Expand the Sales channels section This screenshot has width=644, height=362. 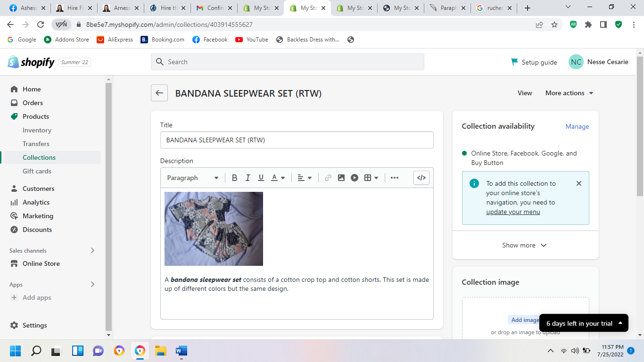click(92, 250)
